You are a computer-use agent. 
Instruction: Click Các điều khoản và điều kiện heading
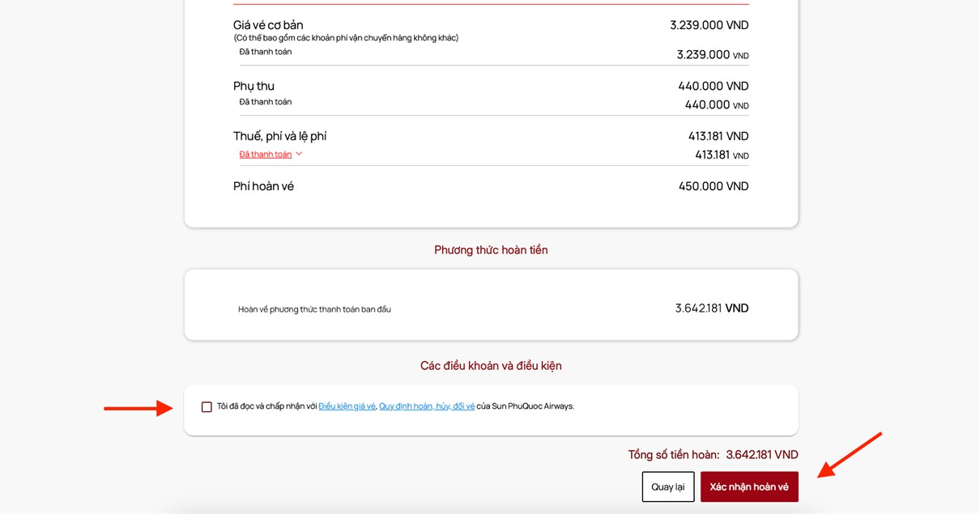tap(491, 366)
